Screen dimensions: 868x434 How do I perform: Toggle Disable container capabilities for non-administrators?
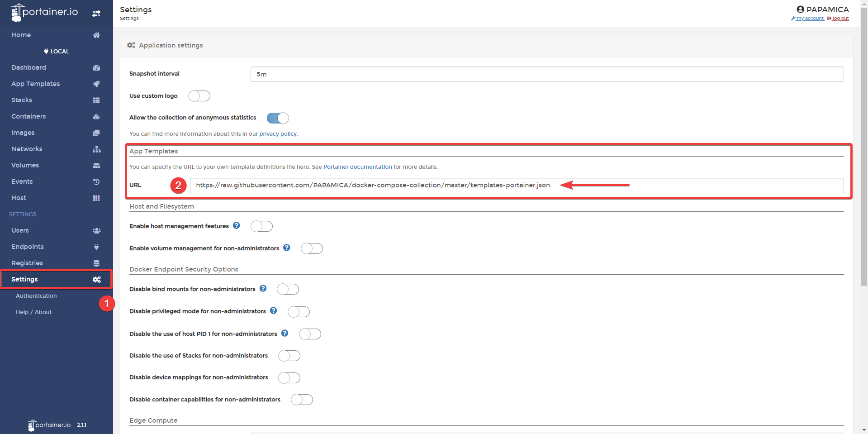pyautogui.click(x=302, y=400)
